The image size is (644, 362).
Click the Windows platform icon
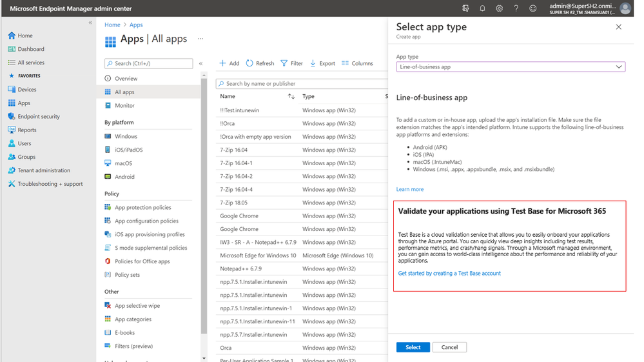[108, 136]
